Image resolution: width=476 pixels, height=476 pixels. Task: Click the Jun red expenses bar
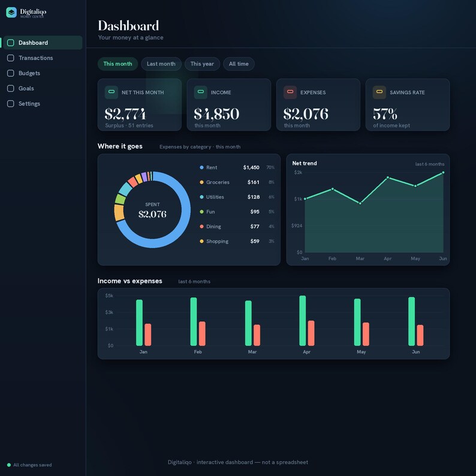(420, 335)
